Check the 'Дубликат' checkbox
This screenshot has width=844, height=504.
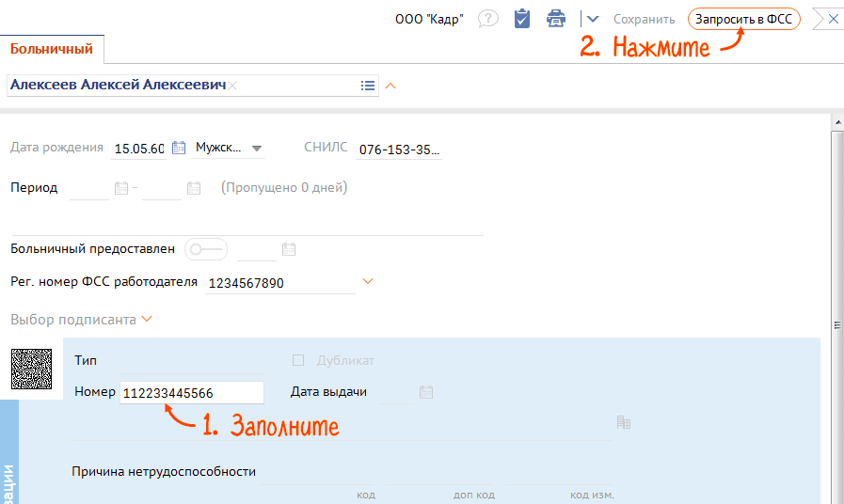tap(298, 360)
